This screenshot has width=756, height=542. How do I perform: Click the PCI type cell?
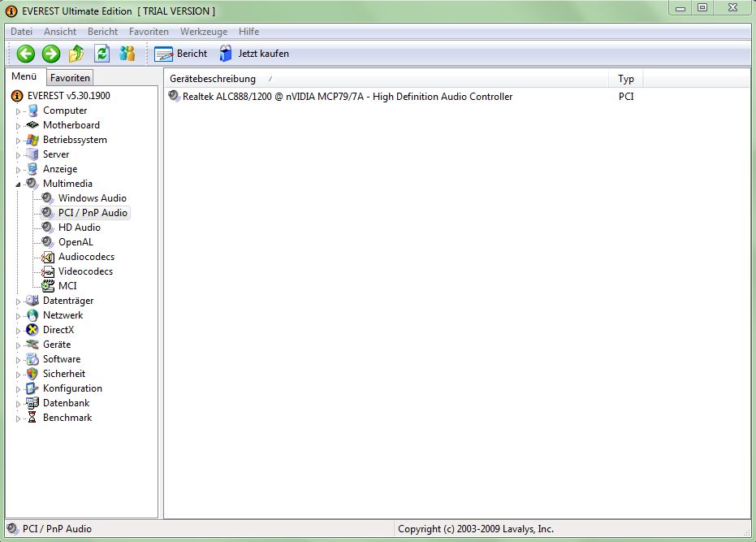[x=626, y=97]
